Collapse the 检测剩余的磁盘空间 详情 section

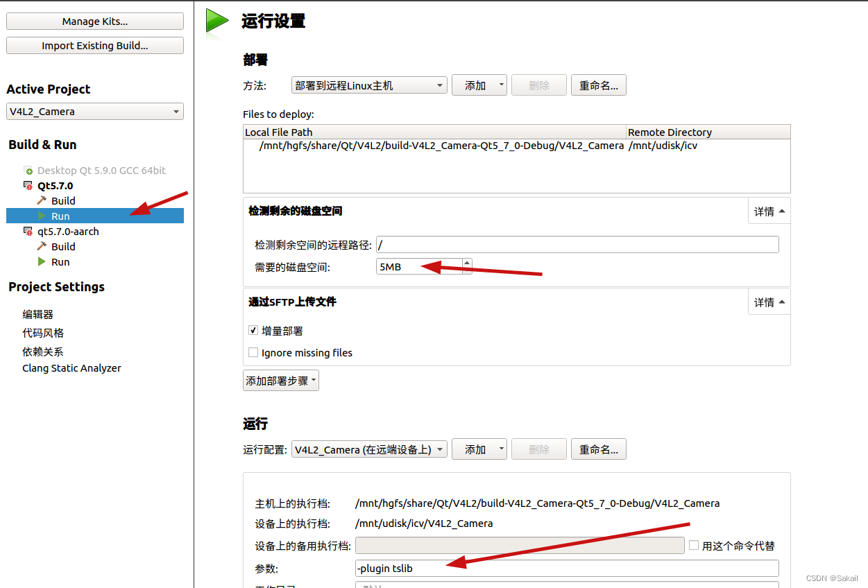coord(769,211)
